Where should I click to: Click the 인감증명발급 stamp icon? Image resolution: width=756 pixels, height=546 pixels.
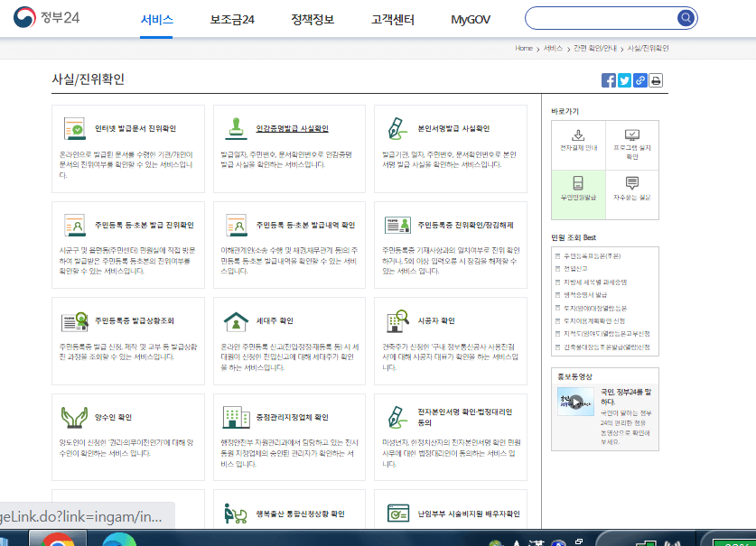(x=236, y=129)
